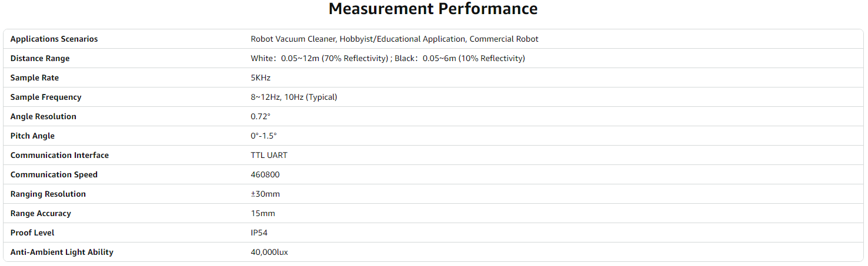Click the Ranging Resolution label

coord(48,194)
